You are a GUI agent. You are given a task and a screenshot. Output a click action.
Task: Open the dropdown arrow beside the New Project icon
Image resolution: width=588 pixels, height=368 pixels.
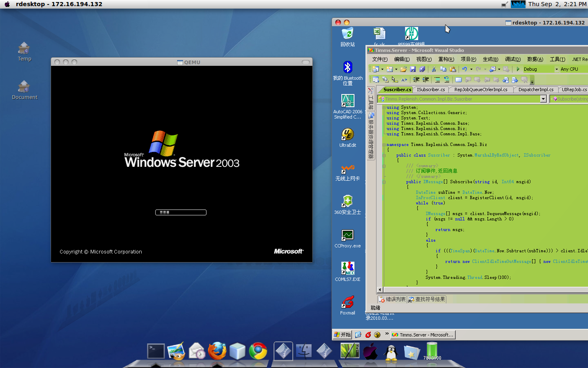[382, 69]
